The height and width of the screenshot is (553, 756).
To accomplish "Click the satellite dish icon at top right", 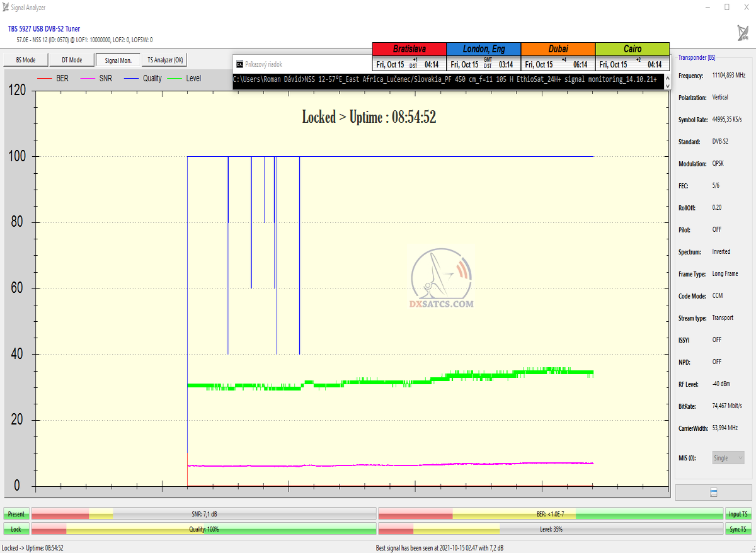I will pos(743,32).
